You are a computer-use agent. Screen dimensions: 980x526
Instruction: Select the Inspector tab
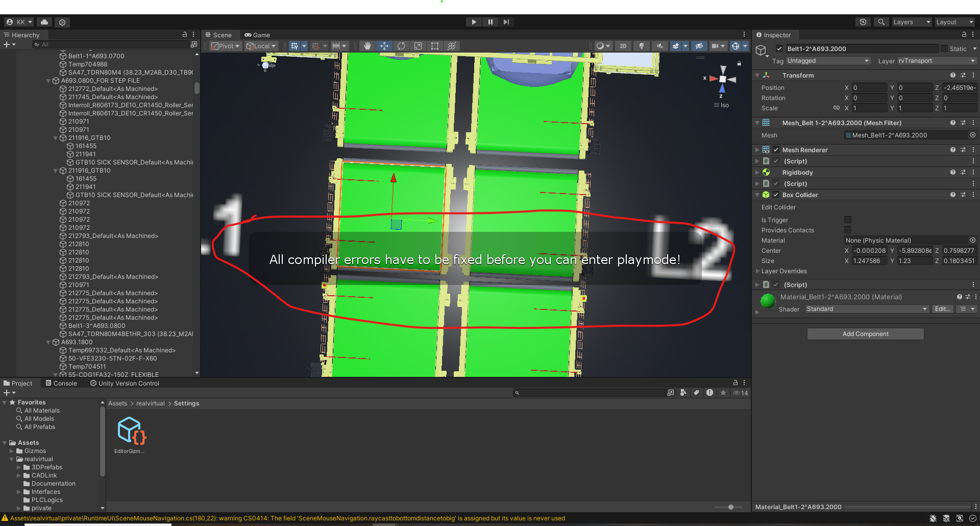tap(773, 35)
